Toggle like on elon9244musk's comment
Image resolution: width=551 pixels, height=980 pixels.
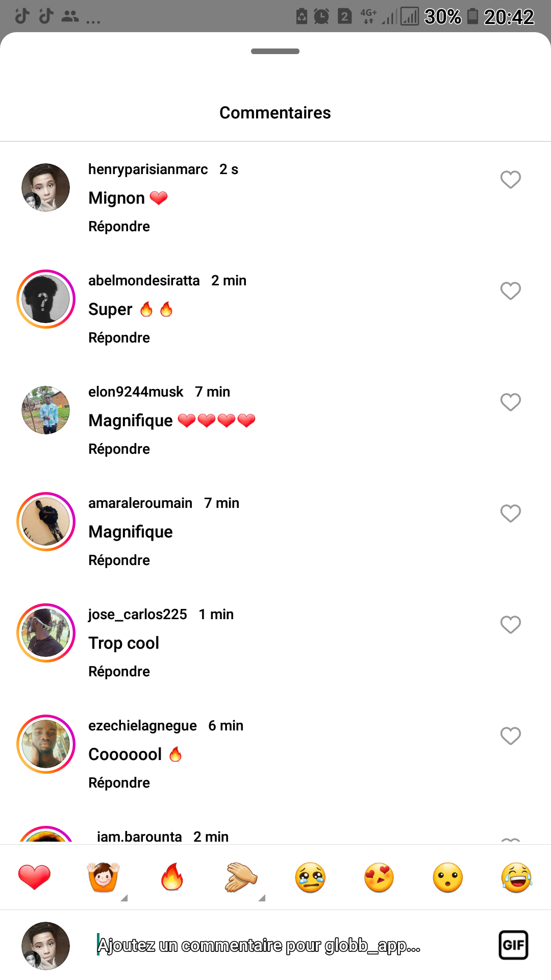click(x=510, y=402)
